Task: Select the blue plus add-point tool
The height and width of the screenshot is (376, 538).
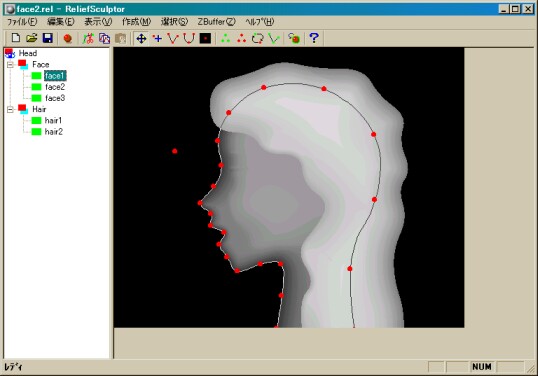Action: pos(157,38)
